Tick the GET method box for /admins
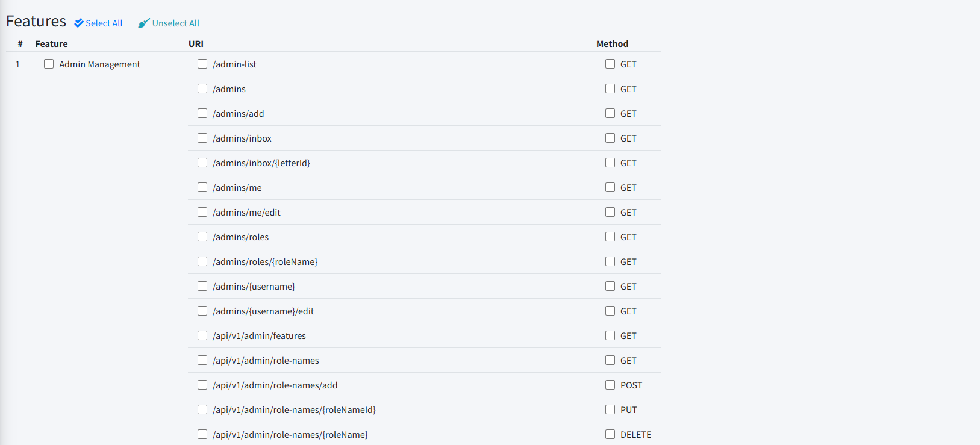 [610, 89]
